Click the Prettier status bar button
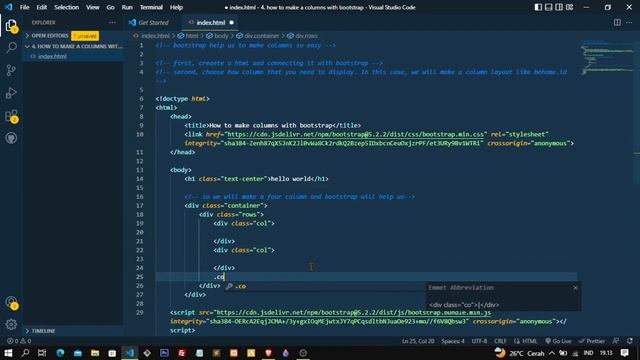 (592, 341)
